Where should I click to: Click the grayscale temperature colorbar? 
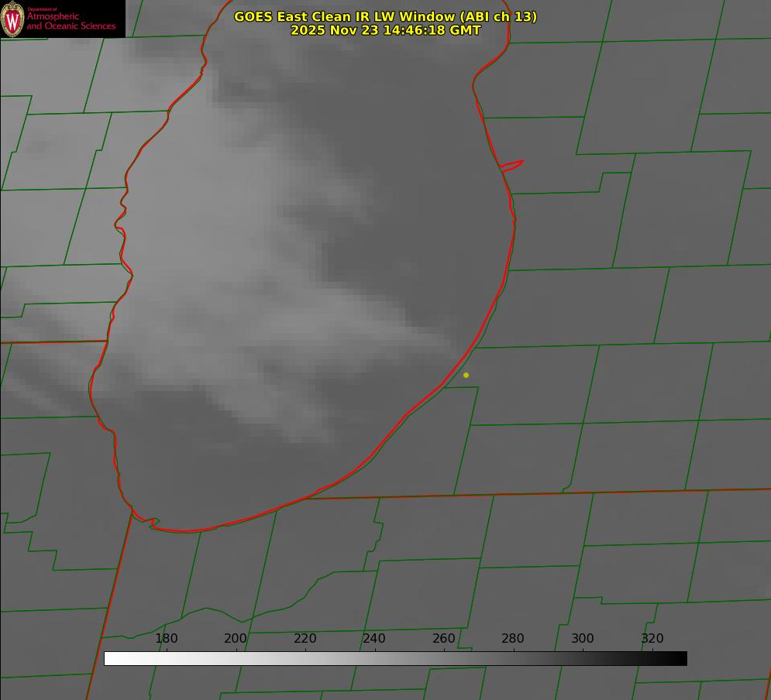click(395, 658)
